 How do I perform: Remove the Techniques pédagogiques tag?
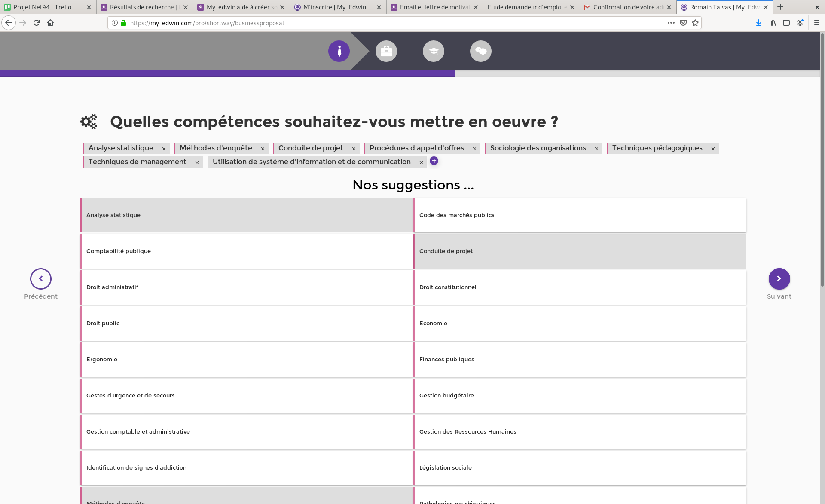713,149
